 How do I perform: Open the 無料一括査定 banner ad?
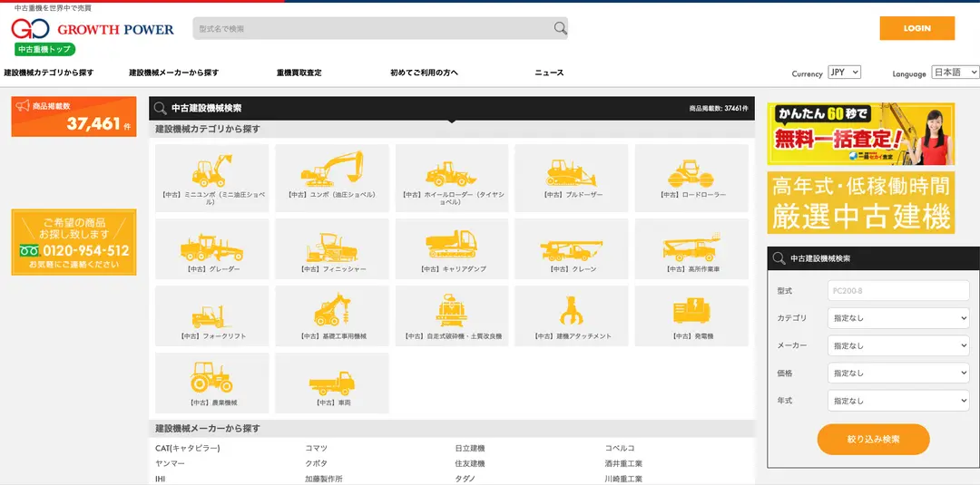click(x=860, y=134)
